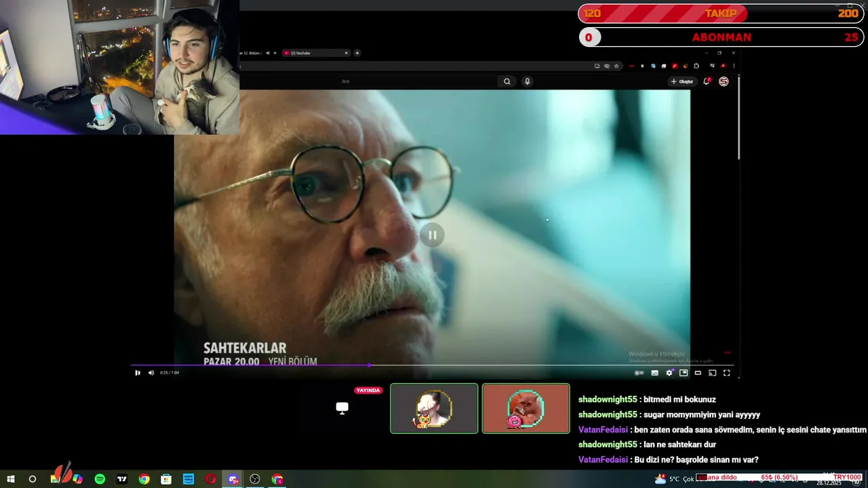Image resolution: width=868 pixels, height=488 pixels.
Task: Close the YouTube browser tab
Action: pos(346,53)
